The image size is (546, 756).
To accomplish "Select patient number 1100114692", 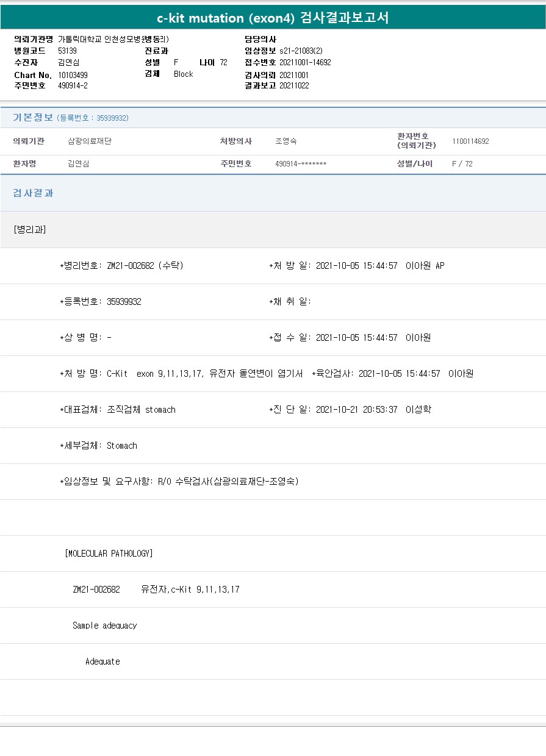I will (470, 141).
